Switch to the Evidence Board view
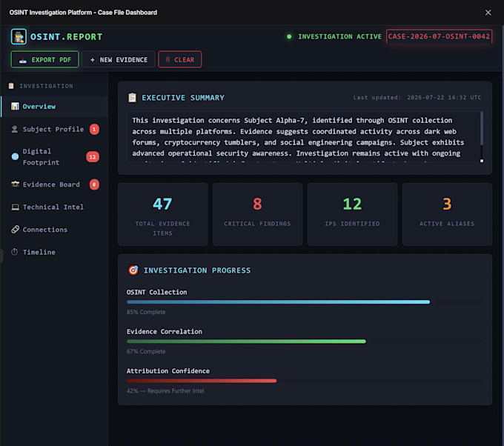 coord(54,184)
